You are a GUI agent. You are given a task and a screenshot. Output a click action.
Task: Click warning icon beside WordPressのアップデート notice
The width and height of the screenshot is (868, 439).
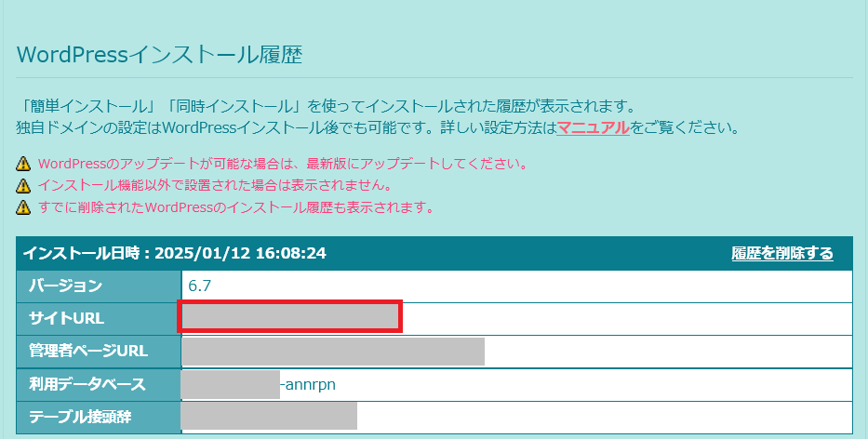tap(24, 164)
